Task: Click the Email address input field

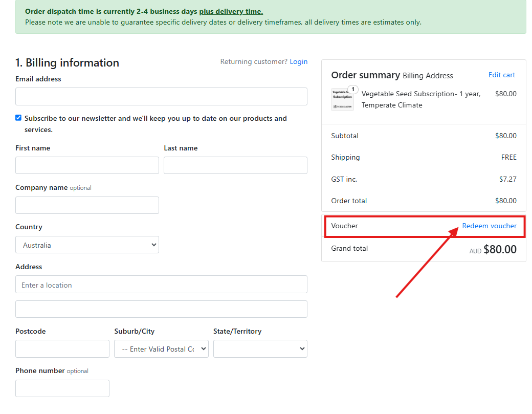Action: (161, 96)
